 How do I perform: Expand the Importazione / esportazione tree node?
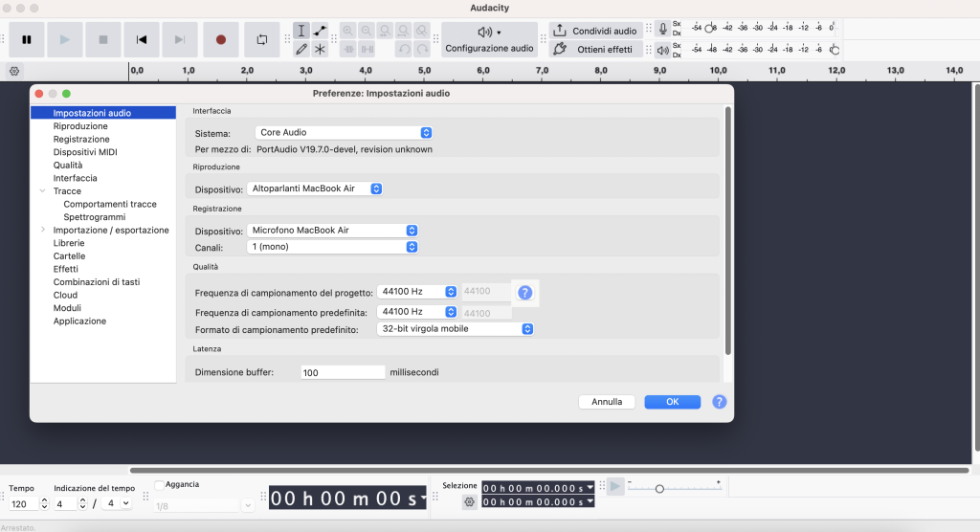tap(42, 230)
